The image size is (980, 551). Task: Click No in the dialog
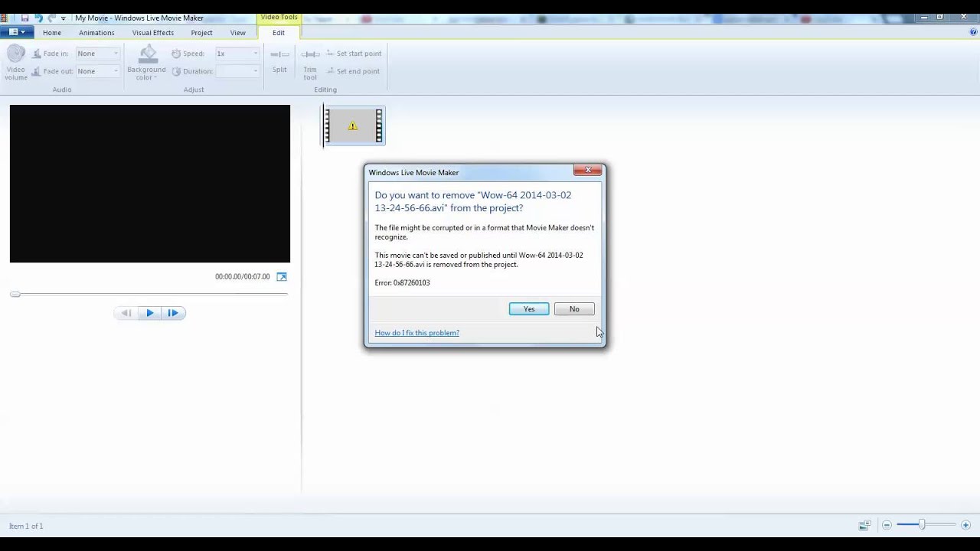pos(574,309)
